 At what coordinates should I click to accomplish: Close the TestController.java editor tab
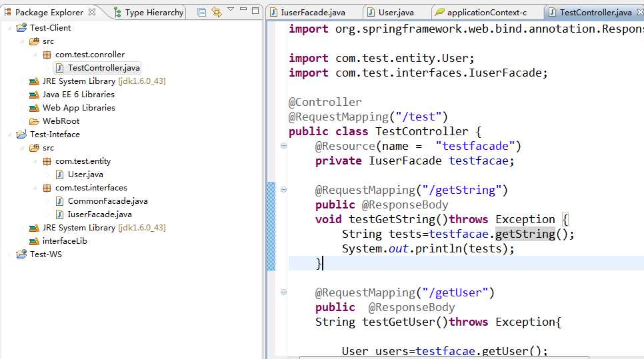pos(640,12)
